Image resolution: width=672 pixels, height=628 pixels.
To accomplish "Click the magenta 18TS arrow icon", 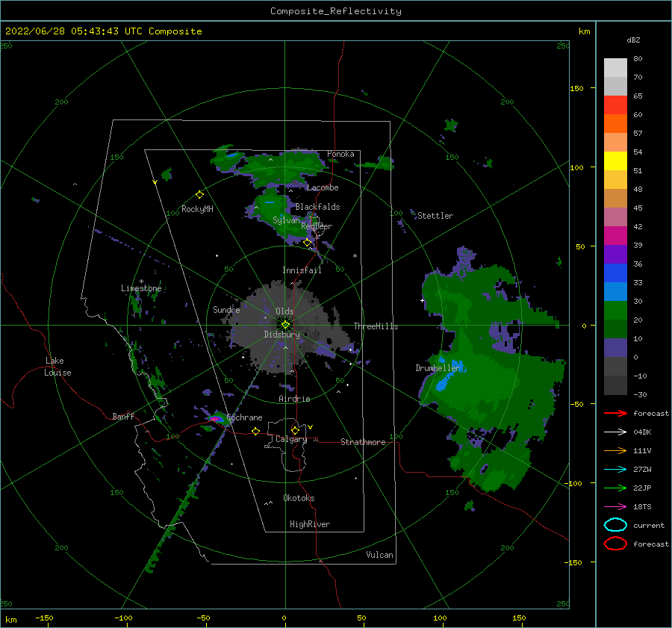I will tap(615, 507).
